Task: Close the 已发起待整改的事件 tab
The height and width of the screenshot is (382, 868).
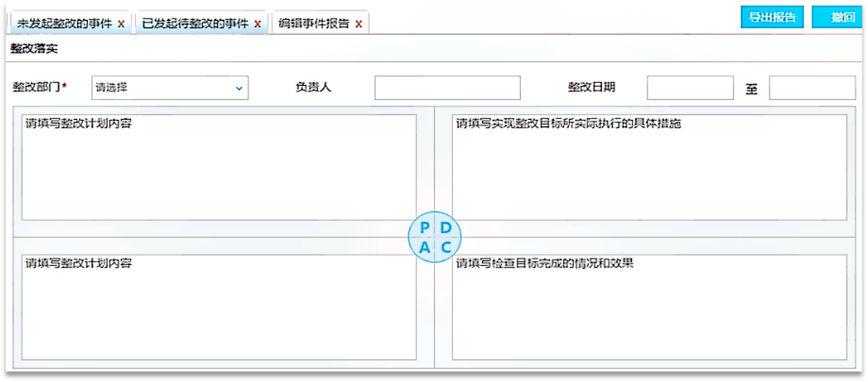Action: [258, 25]
